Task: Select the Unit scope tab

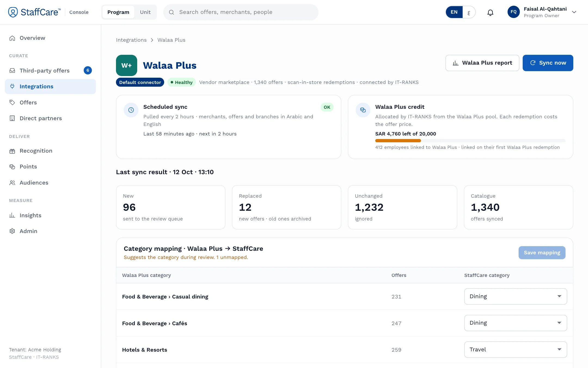Action: (145, 12)
